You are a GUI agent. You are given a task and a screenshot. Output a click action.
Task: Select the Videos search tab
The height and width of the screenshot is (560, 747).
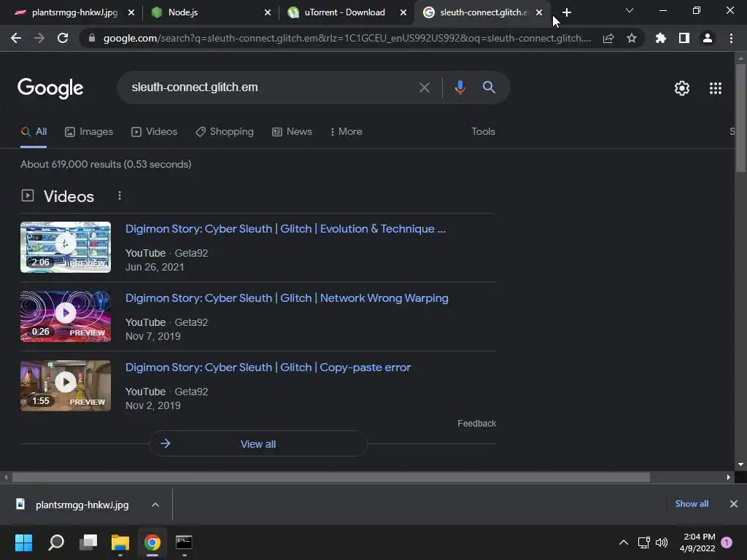(x=155, y=131)
